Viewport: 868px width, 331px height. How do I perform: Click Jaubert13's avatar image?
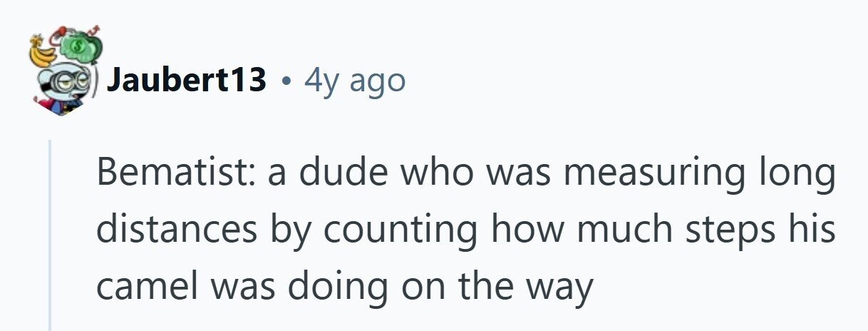(x=68, y=71)
